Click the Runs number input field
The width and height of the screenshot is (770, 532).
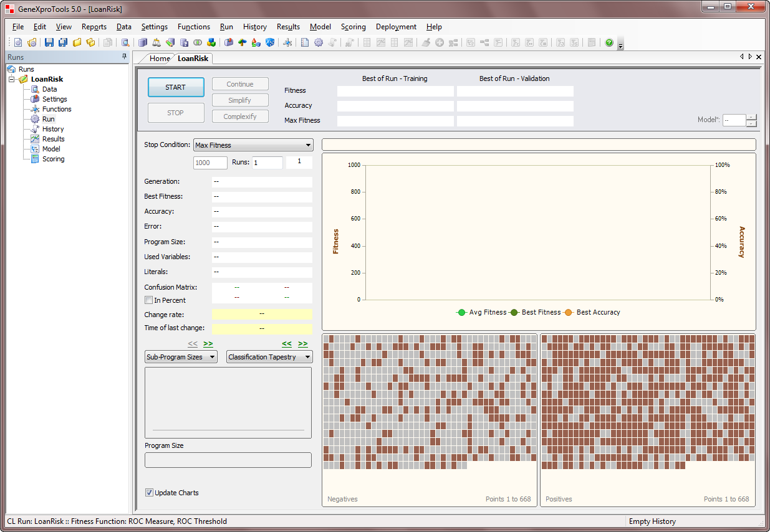tap(267, 163)
